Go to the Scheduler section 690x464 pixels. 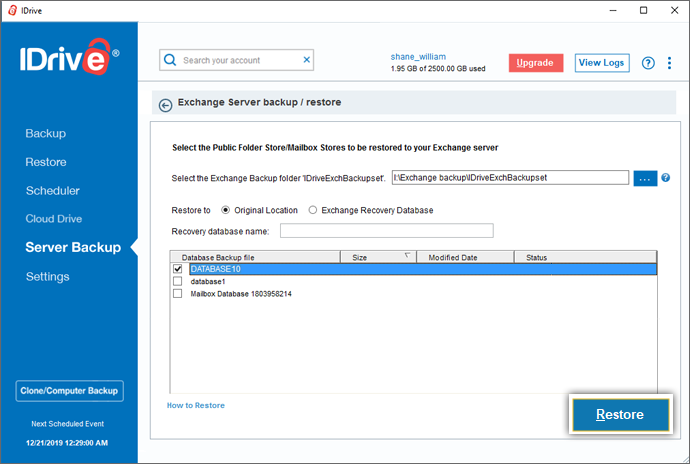coord(52,191)
